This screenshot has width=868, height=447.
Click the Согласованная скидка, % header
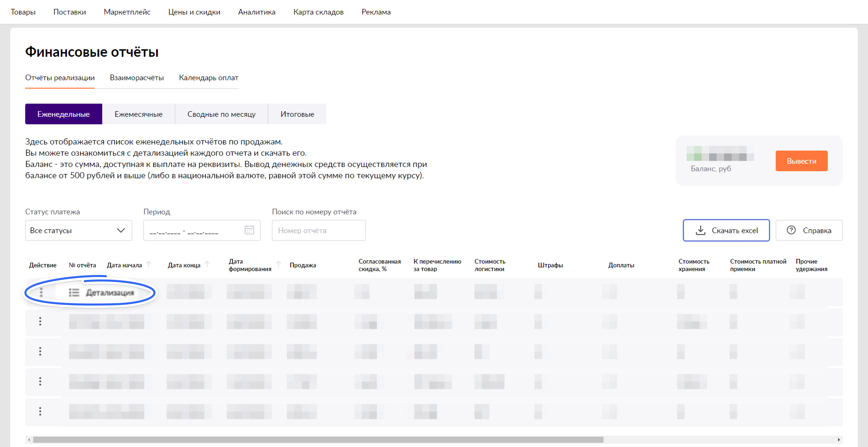point(380,265)
